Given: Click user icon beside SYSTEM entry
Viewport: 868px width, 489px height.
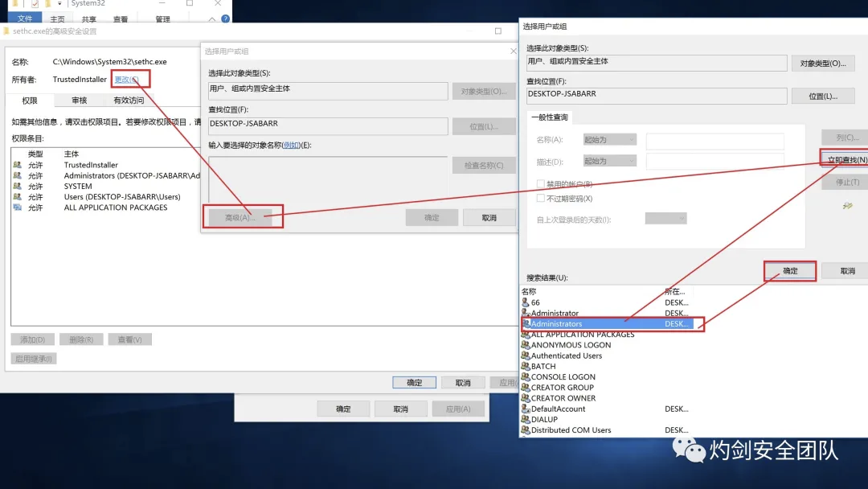Looking at the screenshot, I should 18,186.
